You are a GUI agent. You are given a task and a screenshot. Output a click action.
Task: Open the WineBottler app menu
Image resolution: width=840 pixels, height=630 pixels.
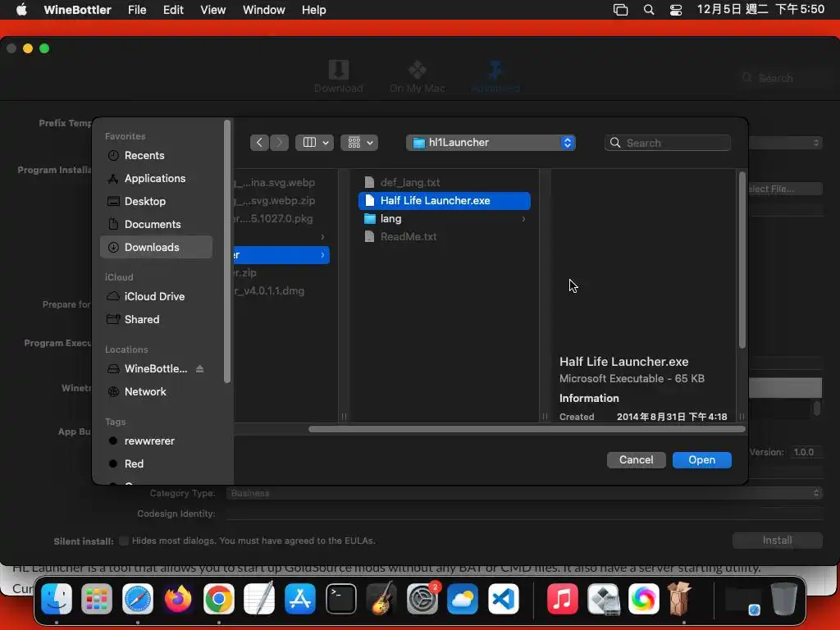pyautogui.click(x=77, y=10)
